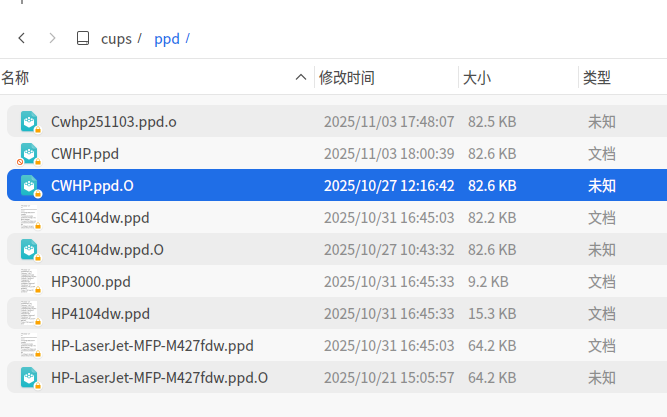Sort by 修改时间 column header
This screenshot has height=417, width=667.
point(347,78)
